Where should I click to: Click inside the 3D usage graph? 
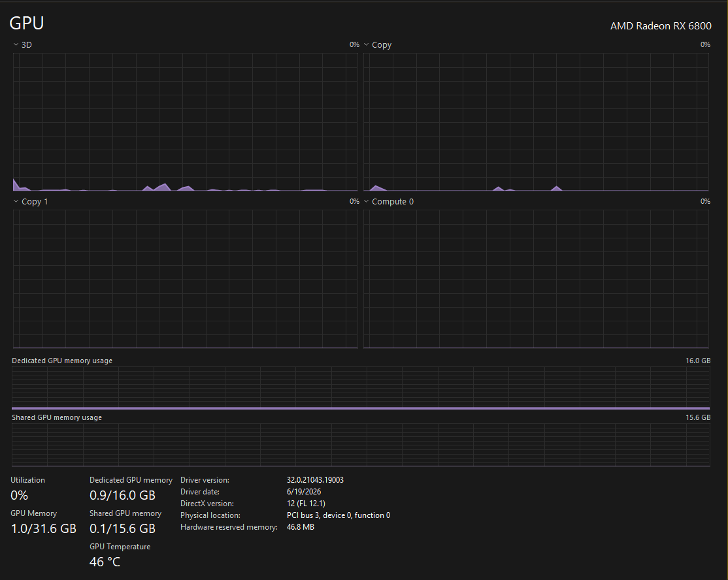pyautogui.click(x=185, y=121)
